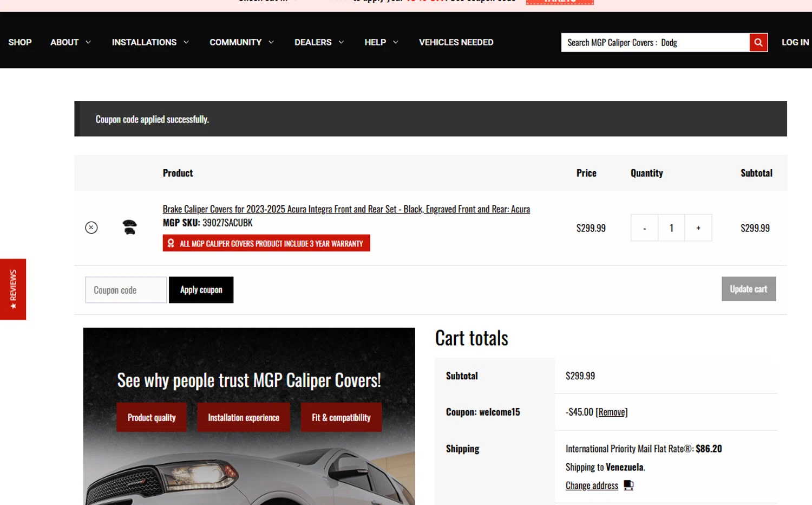Click the Log In link
This screenshot has height=505, width=812.
[x=795, y=42]
